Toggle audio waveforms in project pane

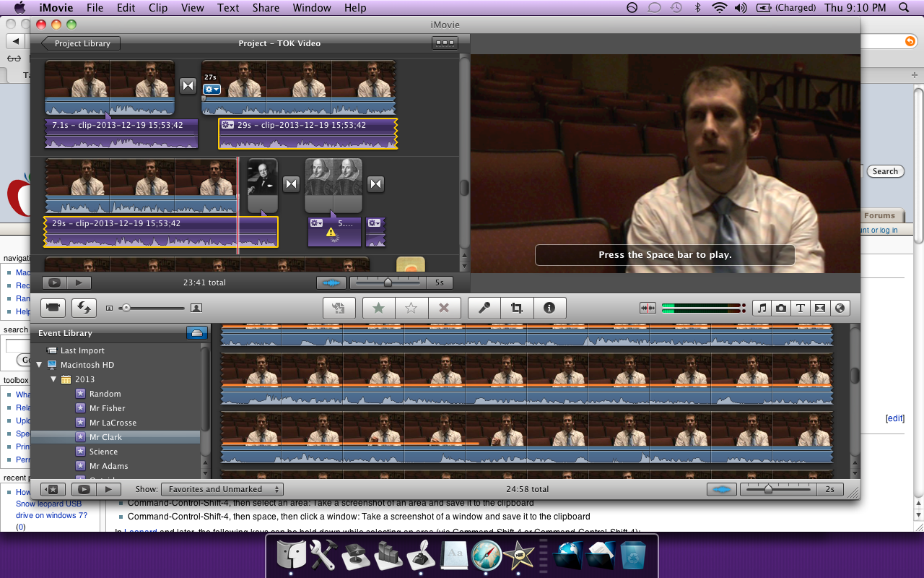(331, 282)
